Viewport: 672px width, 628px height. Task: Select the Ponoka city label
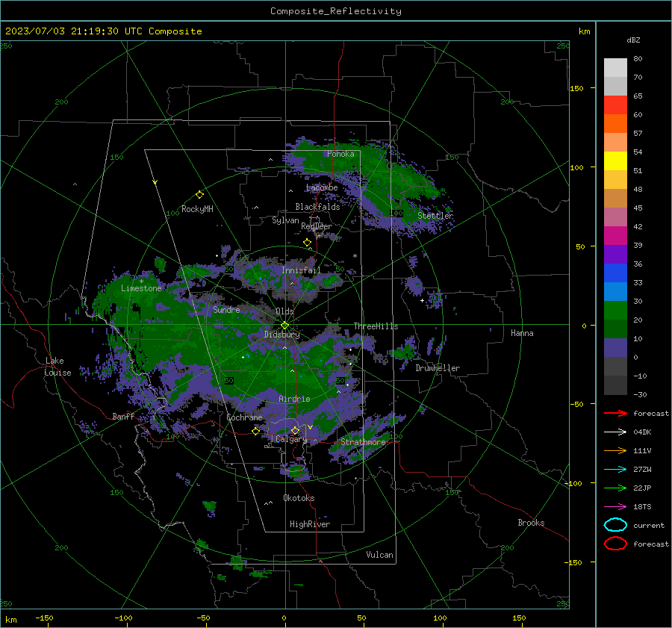point(340,154)
